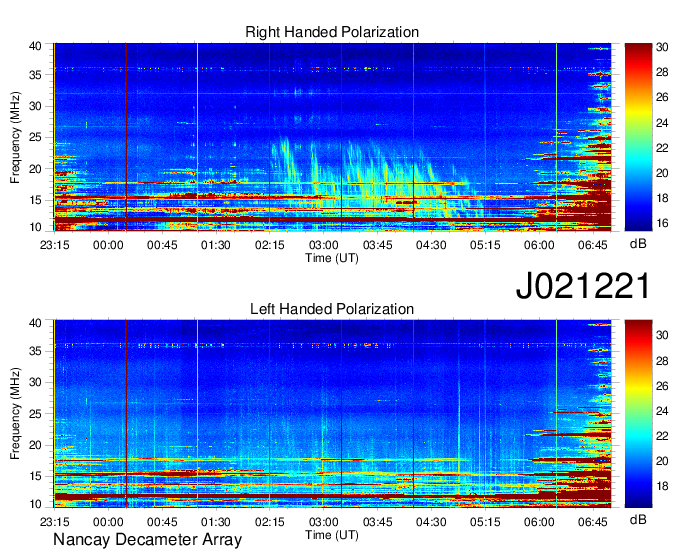Image resolution: width=680 pixels, height=552 pixels.
Task: Click the 02:15 time tick of the Right Handed plot
Action: coord(270,245)
